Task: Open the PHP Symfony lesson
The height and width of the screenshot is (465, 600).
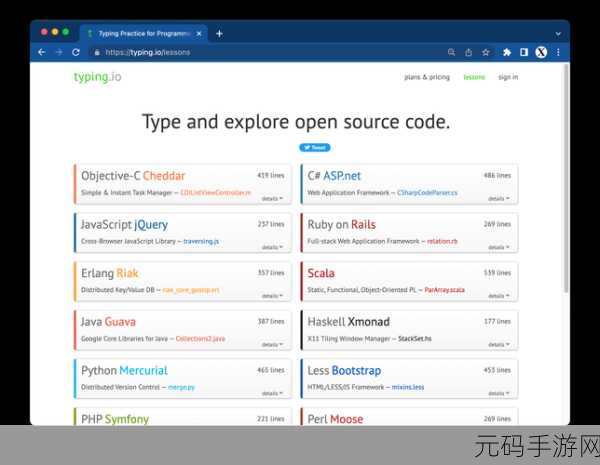Action: (x=115, y=419)
